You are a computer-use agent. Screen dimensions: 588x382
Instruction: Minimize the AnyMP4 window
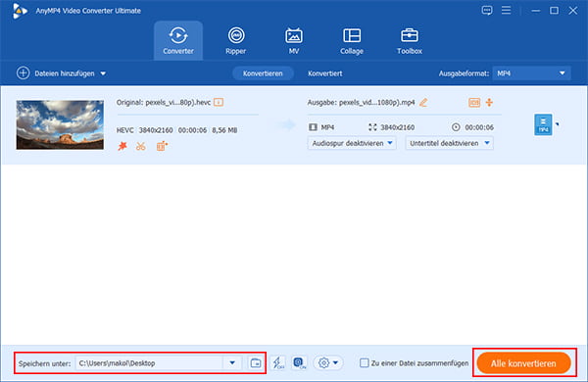tap(535, 11)
